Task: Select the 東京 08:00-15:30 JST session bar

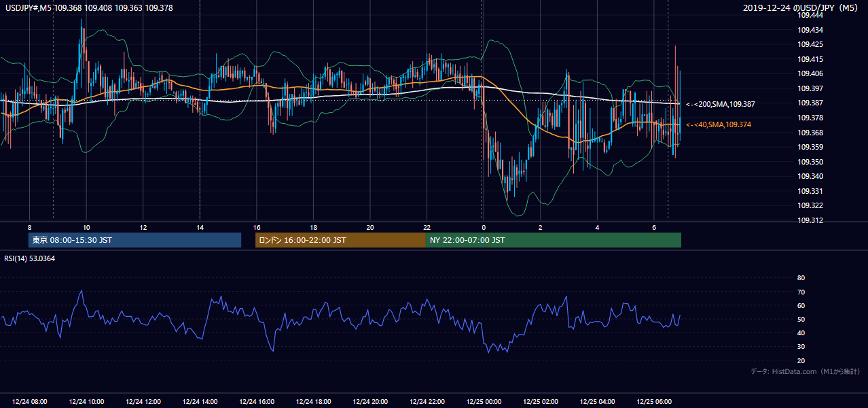Action: (x=134, y=240)
